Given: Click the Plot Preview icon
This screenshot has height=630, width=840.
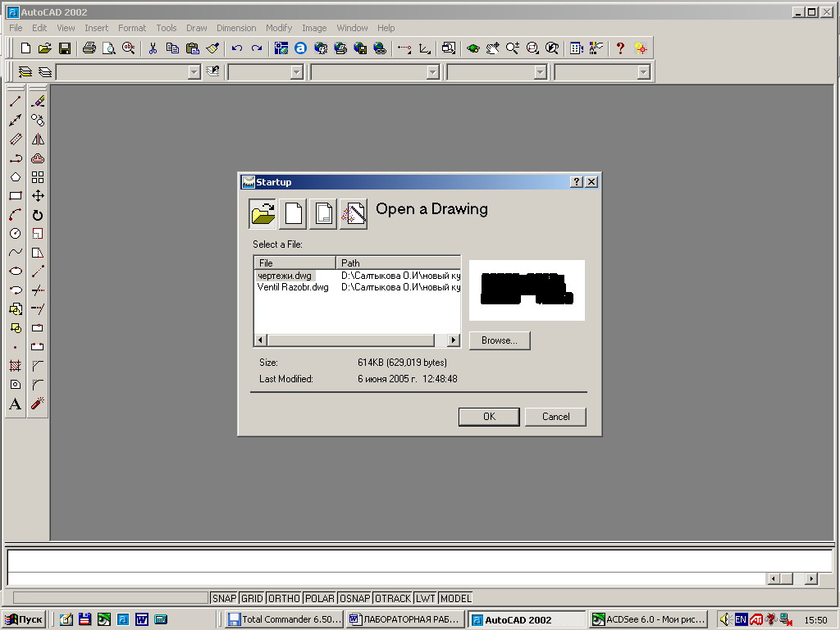Looking at the screenshot, I should 109,48.
